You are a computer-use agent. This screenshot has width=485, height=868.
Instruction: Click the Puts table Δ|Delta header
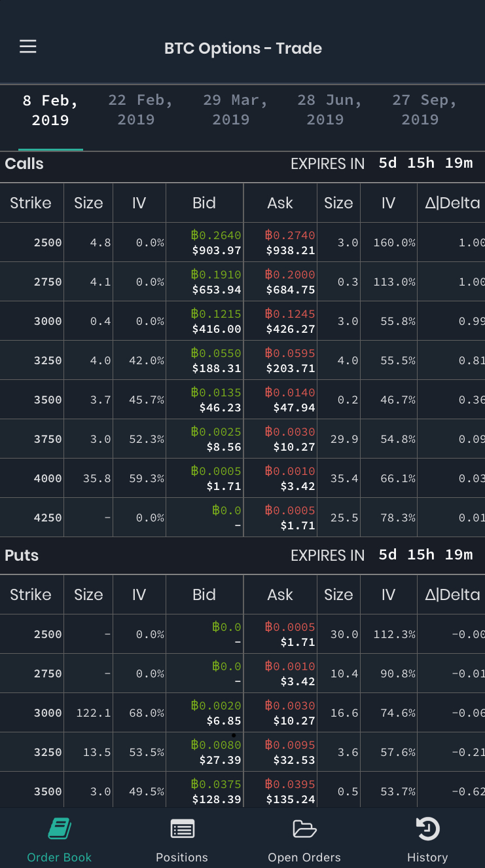pyautogui.click(x=452, y=595)
